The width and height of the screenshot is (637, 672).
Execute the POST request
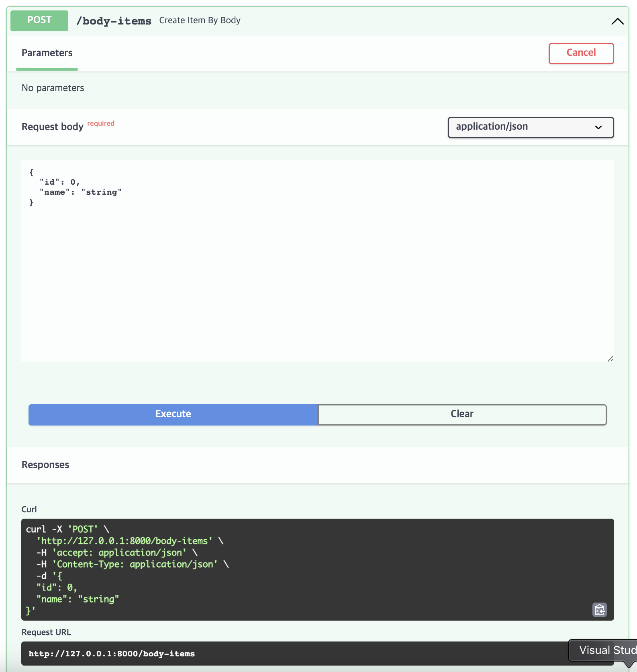(x=173, y=415)
